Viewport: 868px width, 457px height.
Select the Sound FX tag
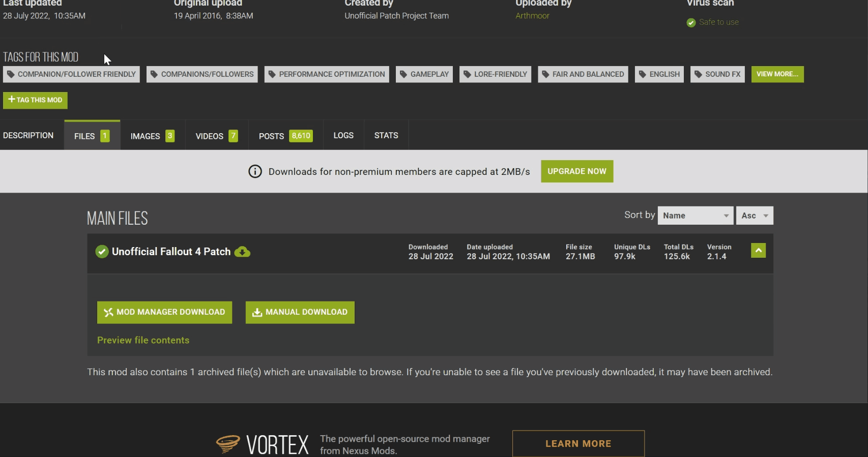(x=717, y=74)
